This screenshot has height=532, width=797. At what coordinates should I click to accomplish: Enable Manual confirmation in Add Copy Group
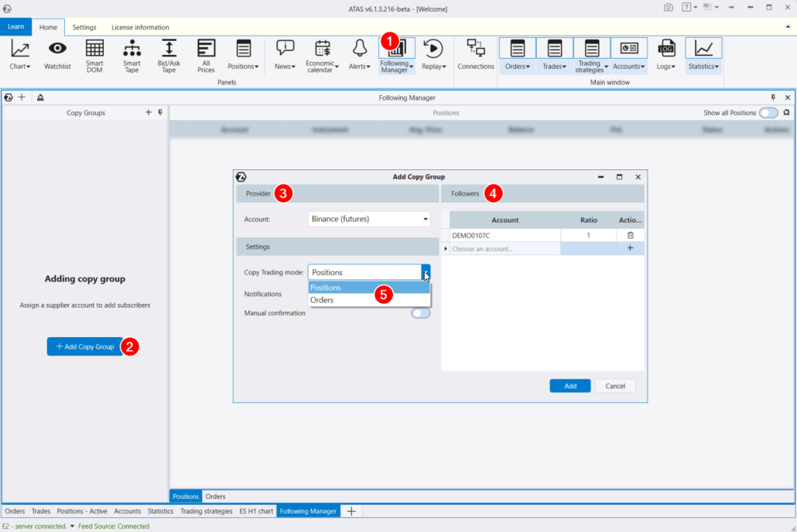point(419,312)
